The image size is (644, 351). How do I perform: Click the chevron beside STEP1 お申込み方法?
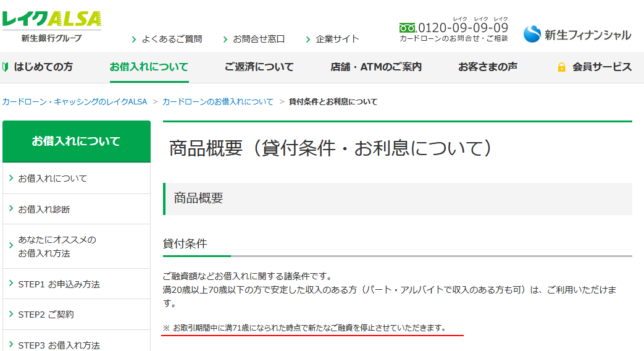tap(11, 283)
